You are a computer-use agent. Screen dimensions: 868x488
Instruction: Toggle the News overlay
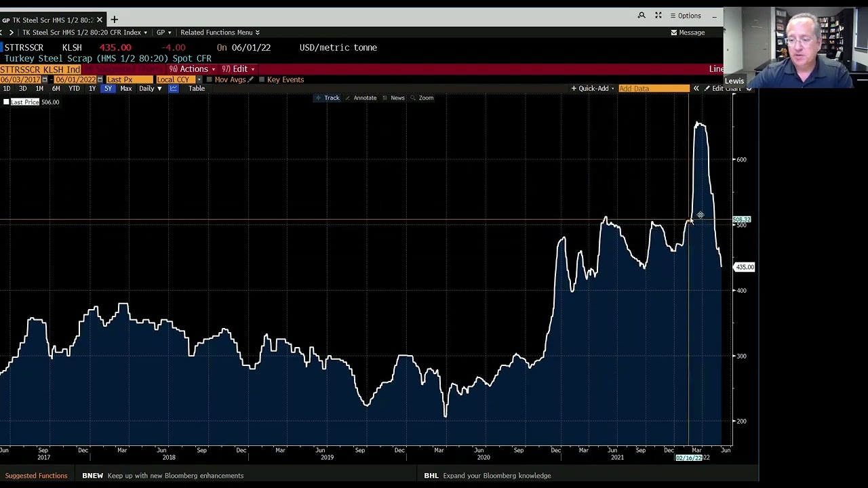[393, 98]
